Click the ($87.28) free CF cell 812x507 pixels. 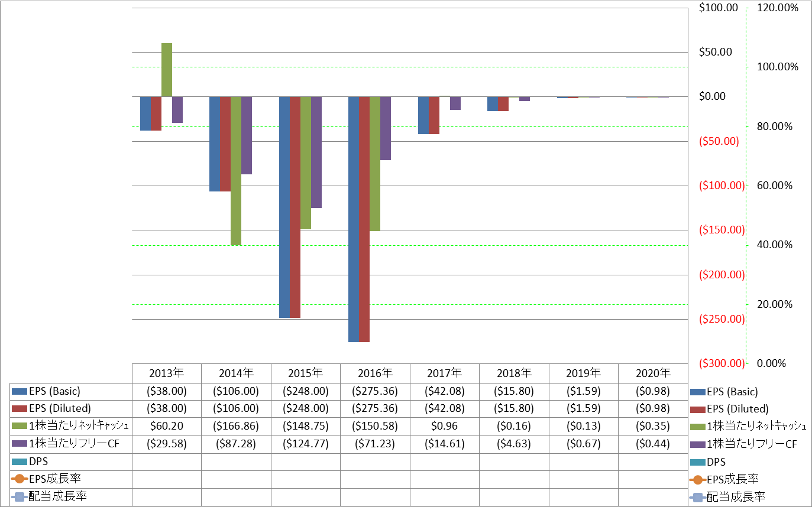pyautogui.click(x=237, y=444)
